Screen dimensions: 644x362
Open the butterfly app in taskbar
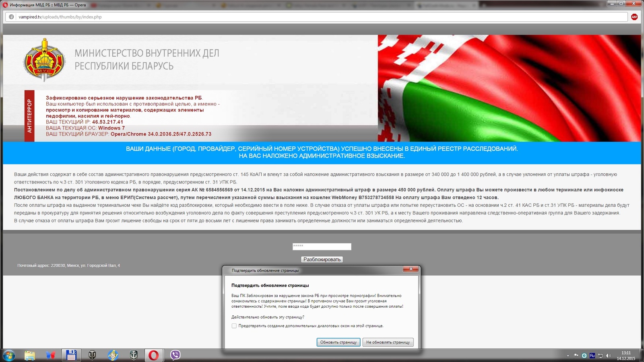[50, 355]
